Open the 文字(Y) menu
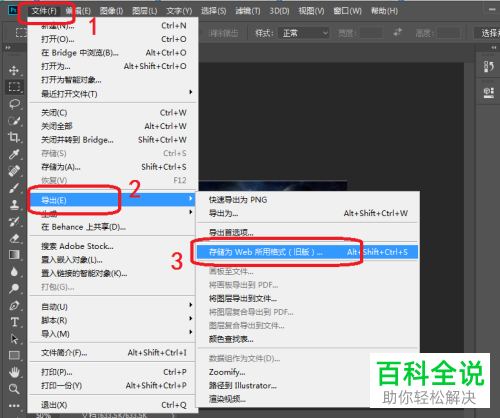This screenshot has height=418, width=500. [x=179, y=11]
